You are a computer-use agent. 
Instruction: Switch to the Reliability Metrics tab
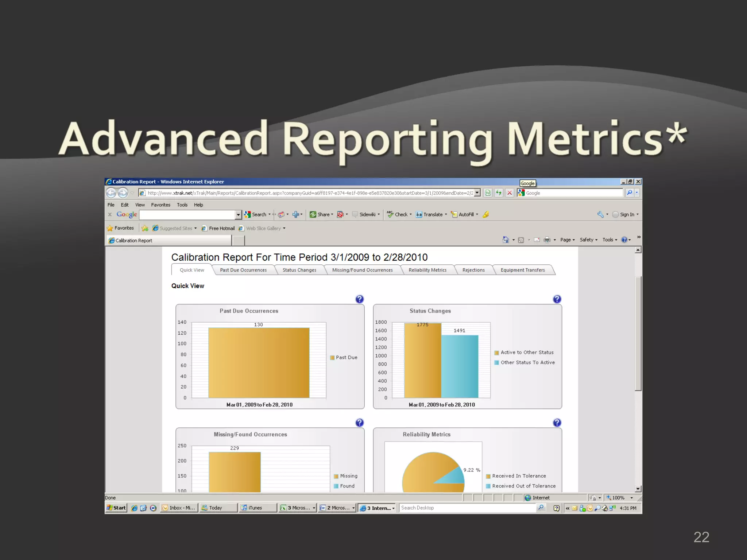427,270
